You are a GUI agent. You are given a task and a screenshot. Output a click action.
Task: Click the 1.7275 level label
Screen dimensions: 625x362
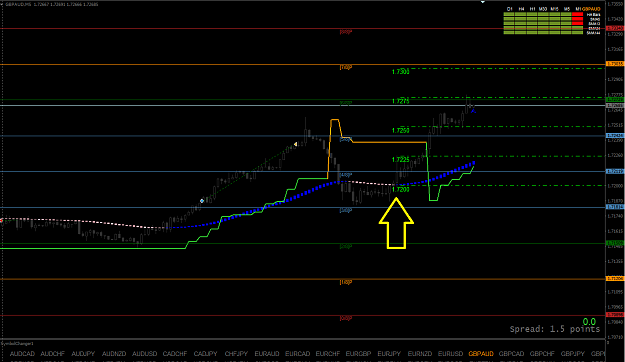(x=401, y=101)
